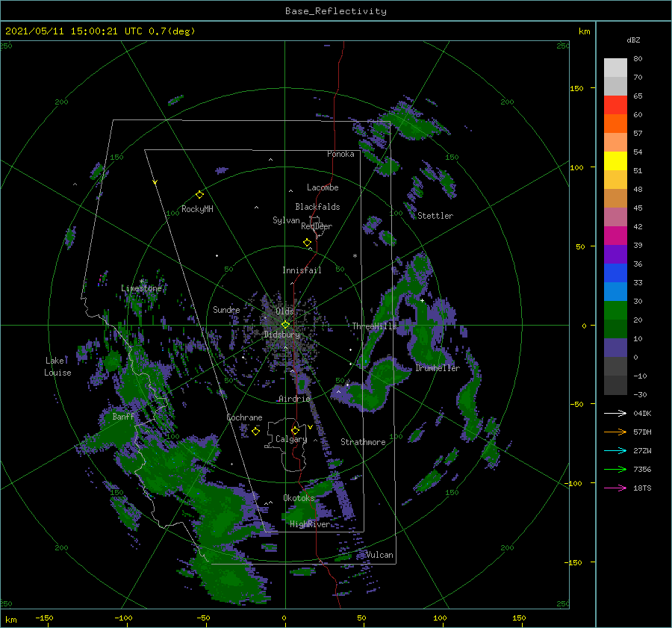Click the red legend color swatch
Screen dimensions: 672x628
click(x=615, y=105)
